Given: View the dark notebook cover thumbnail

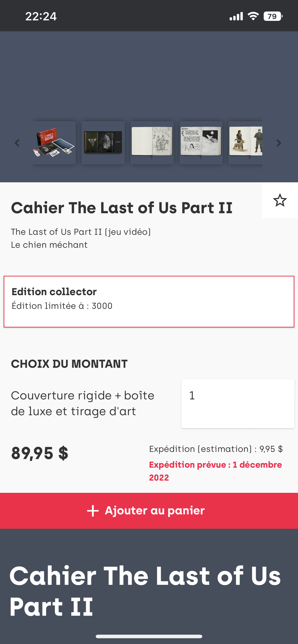Looking at the screenshot, I should (x=103, y=143).
